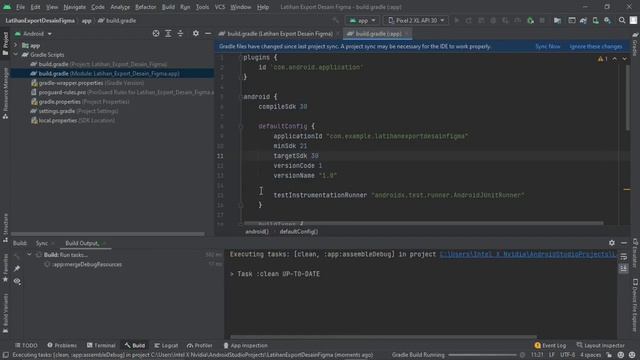Collapse the Gradle Scripts node
The height and width of the screenshot is (360, 640).
(16, 55)
